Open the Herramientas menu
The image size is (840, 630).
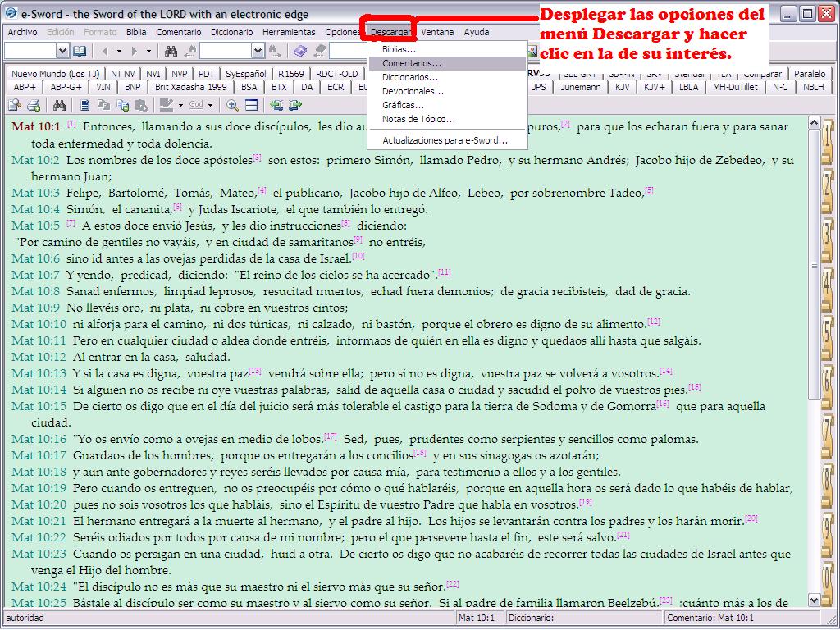[x=289, y=32]
